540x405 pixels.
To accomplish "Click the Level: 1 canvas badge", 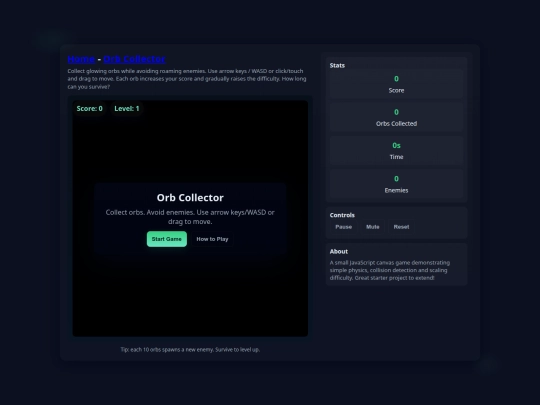I will pos(127,108).
